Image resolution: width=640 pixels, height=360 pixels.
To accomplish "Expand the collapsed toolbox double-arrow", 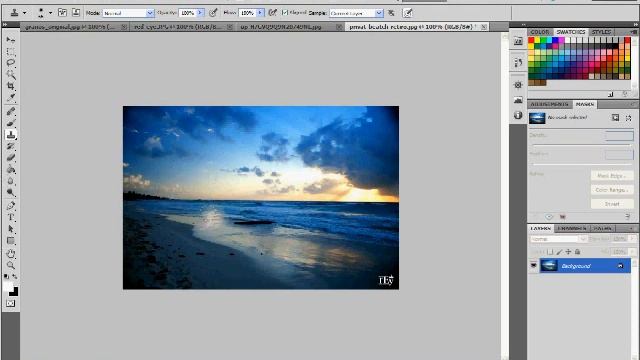I will (x=5, y=25).
